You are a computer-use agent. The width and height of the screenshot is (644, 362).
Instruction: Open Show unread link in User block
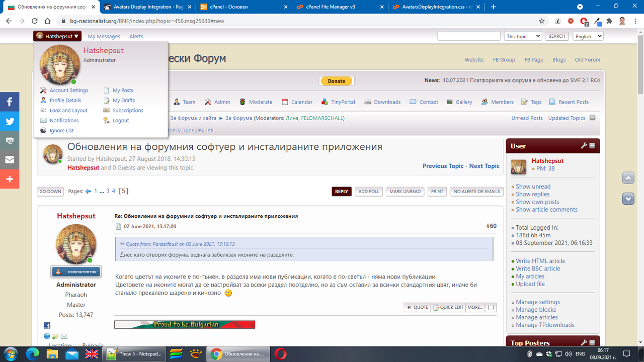pyautogui.click(x=533, y=187)
